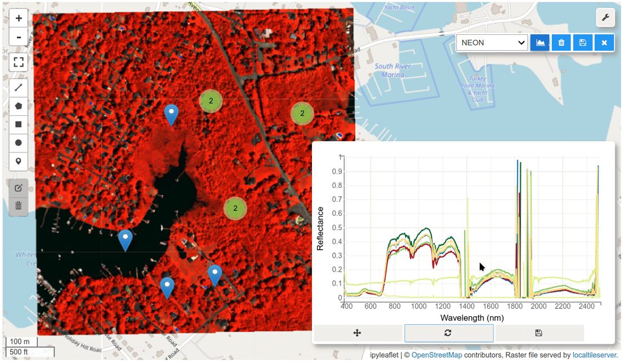Toggle the spectral plot chart button
This screenshot has height=364, width=625.
[540, 43]
